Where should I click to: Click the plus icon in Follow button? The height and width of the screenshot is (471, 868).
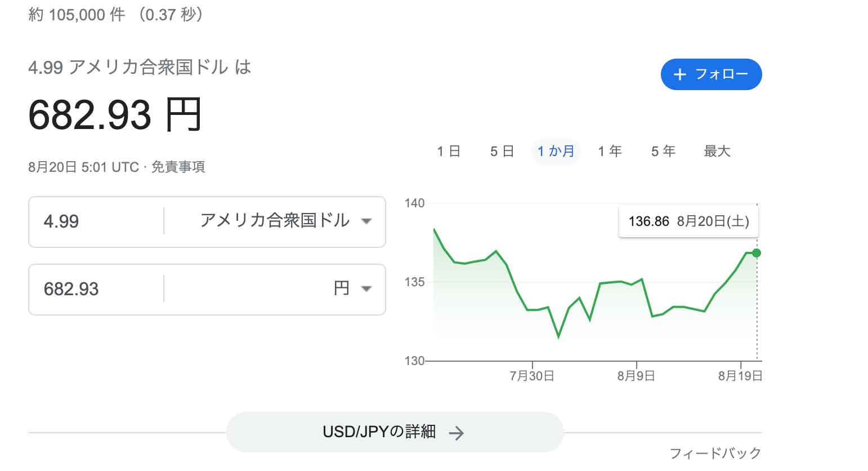(x=679, y=74)
